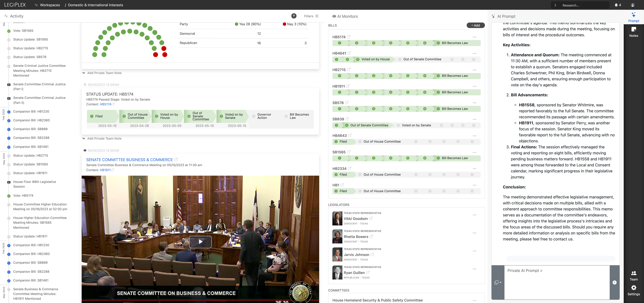
Task: Open more options for HB1 monitor
Action: pos(474,185)
